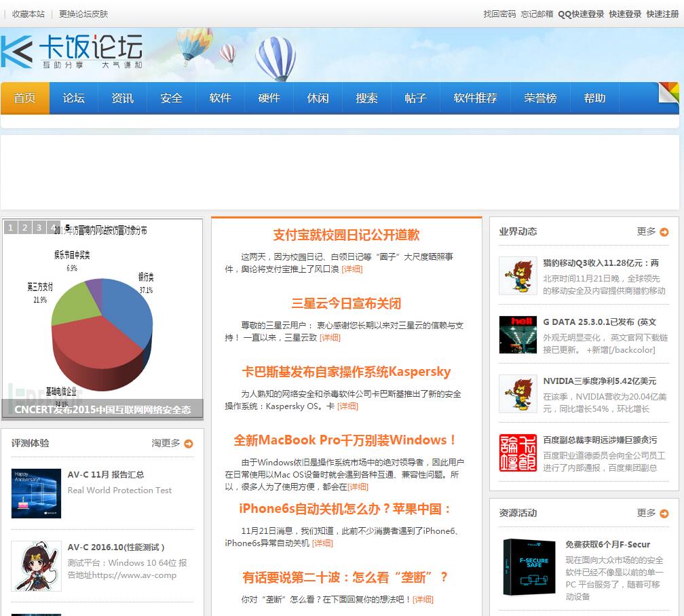Switch slideshow to slide 4
Screen dimensions: 684x616
tap(53, 227)
